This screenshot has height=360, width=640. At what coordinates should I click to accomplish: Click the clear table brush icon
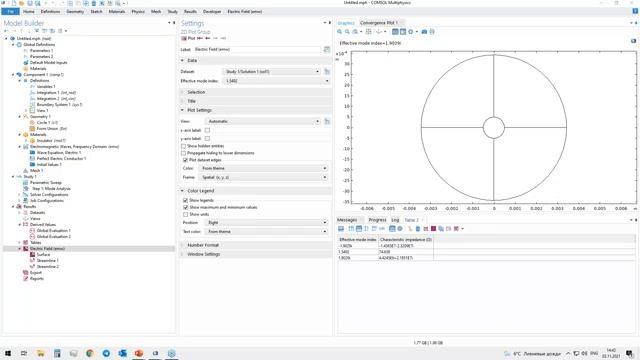[410, 229]
